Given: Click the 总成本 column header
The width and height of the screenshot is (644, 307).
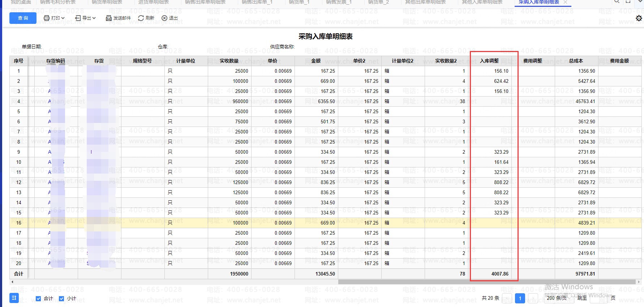Looking at the screenshot, I should tap(576, 61).
